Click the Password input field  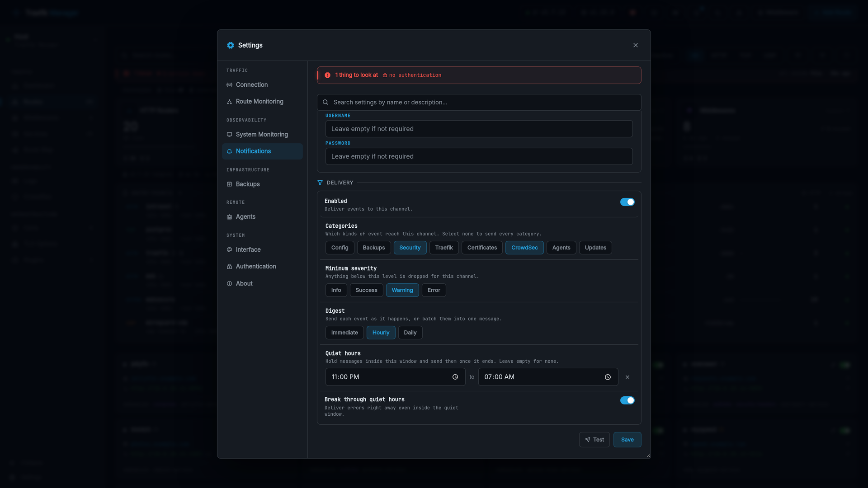[x=479, y=156]
